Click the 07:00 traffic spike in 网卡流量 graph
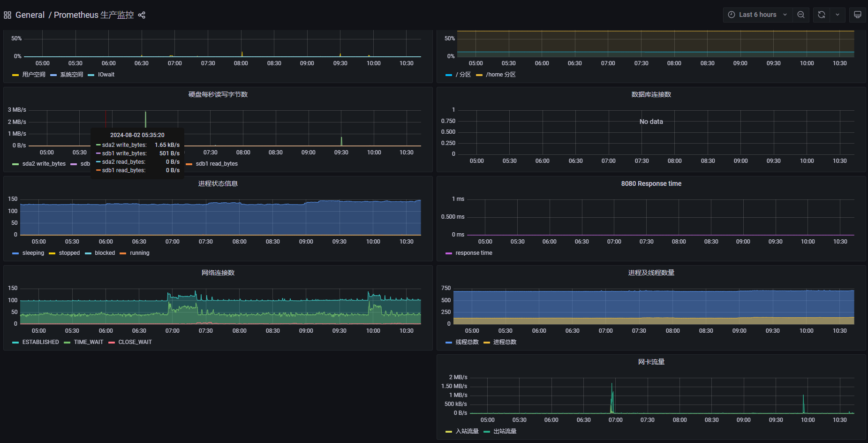 pos(612,398)
